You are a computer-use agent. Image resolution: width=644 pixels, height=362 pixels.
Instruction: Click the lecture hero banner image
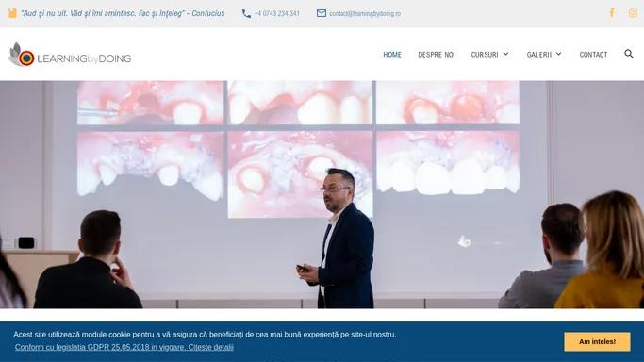click(x=322, y=194)
